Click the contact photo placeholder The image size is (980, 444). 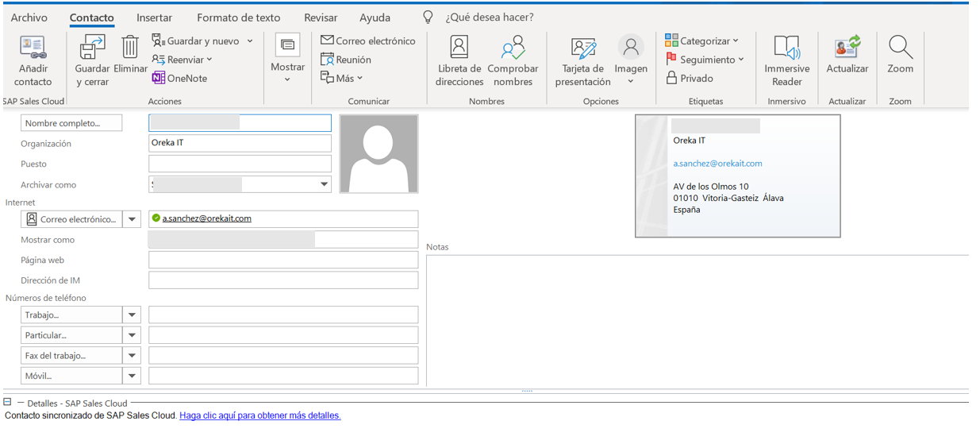[379, 153]
